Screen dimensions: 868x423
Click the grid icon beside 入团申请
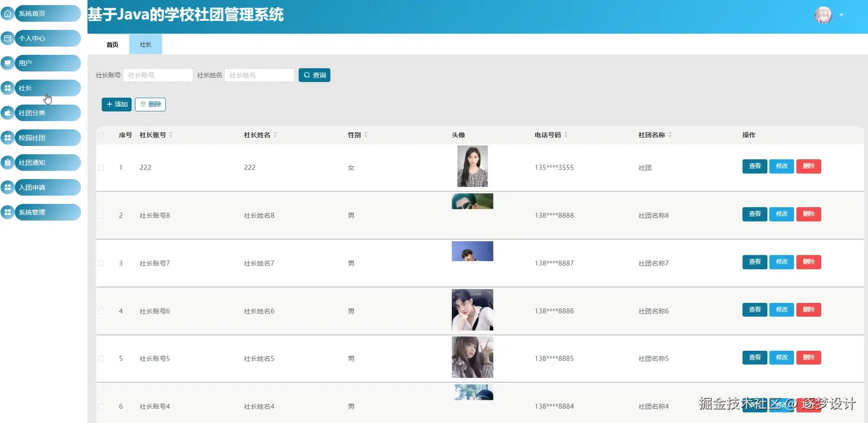click(x=8, y=187)
